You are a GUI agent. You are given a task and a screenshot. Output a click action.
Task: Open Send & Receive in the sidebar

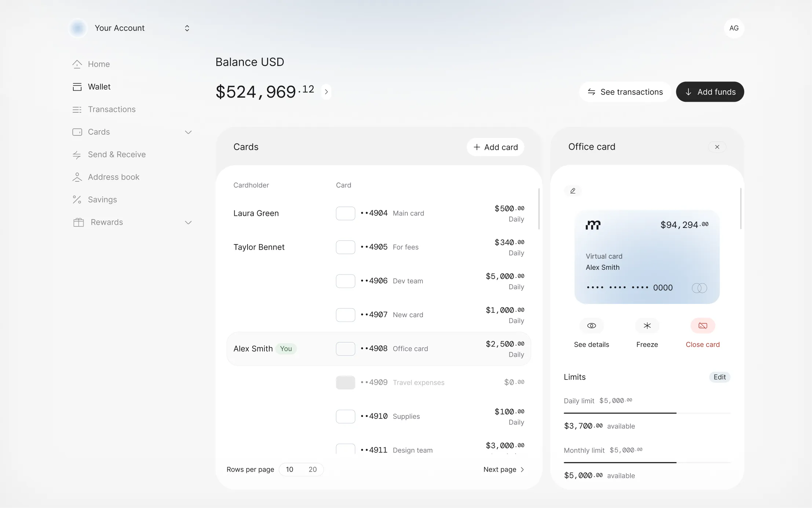(117, 155)
